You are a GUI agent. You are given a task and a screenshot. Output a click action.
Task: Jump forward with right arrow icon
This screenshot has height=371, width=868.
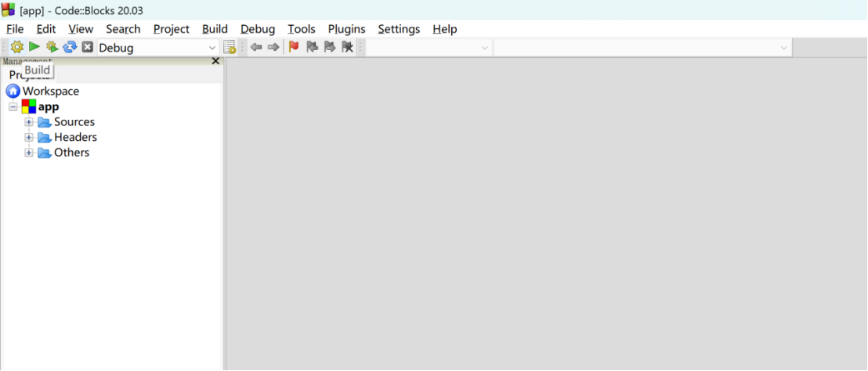pyautogui.click(x=273, y=47)
